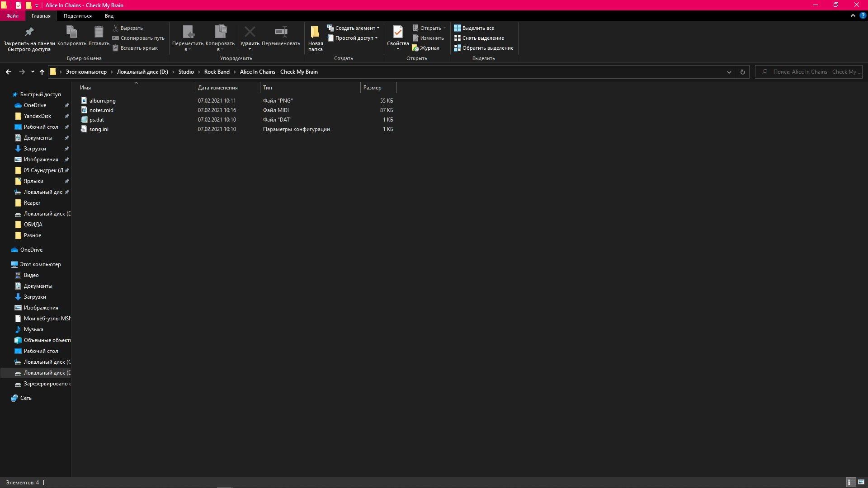
Task: Open Reaper folder in sidebar
Action: (x=32, y=203)
